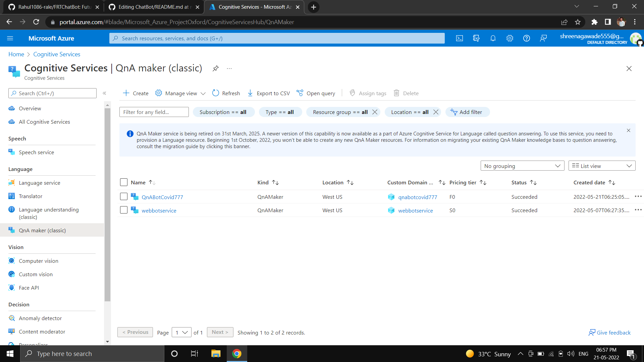Image resolution: width=644 pixels, height=362 pixels.
Task: Pin the QnA maker blade
Action: (216, 68)
